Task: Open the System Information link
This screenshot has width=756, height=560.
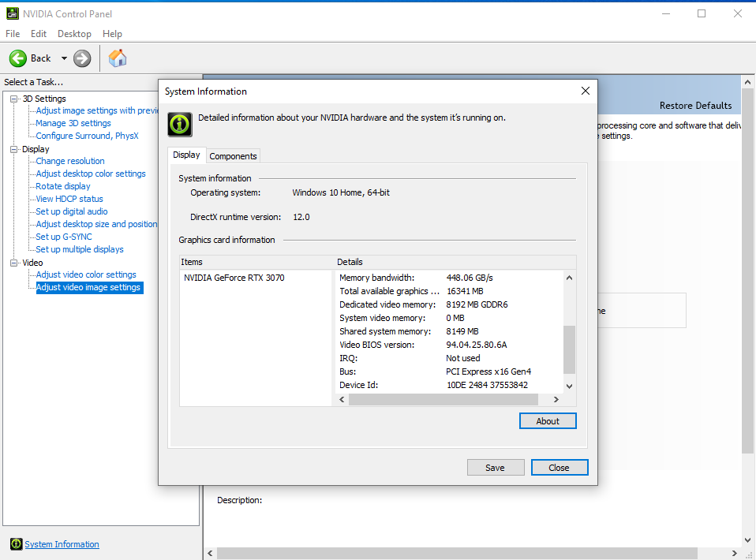Action: (62, 544)
